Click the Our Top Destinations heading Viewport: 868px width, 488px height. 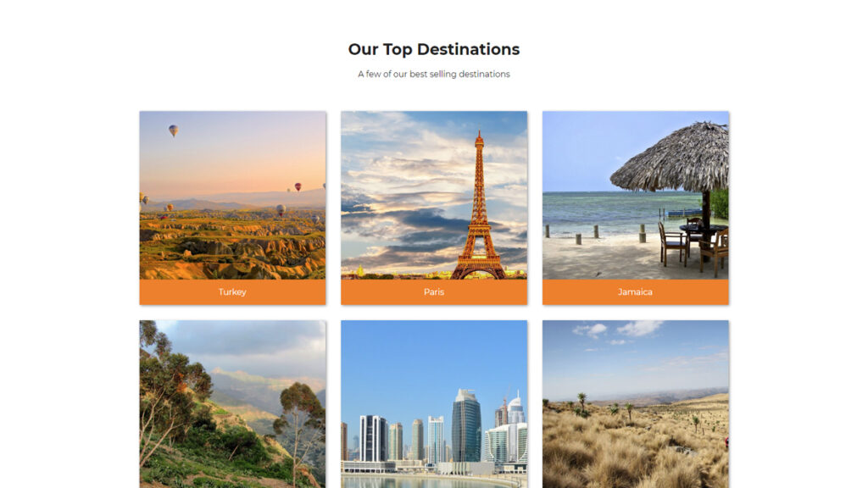(434, 49)
